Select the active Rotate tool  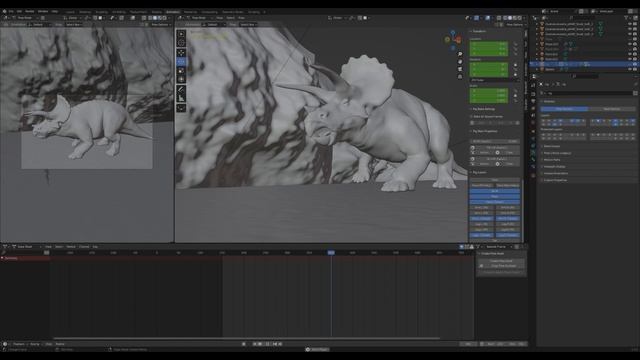click(181, 61)
